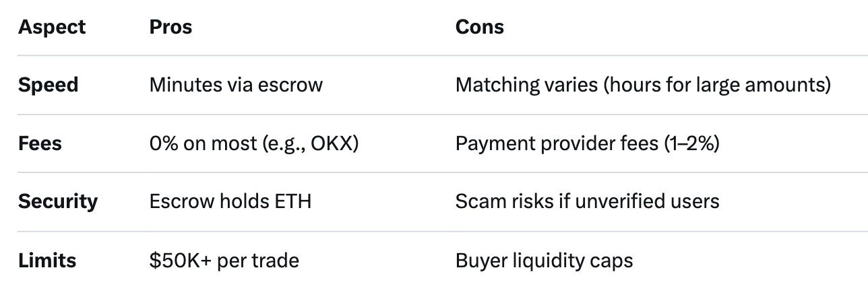Click the "$50K+" amount text
Screen dimensions: 868x303
(181, 260)
